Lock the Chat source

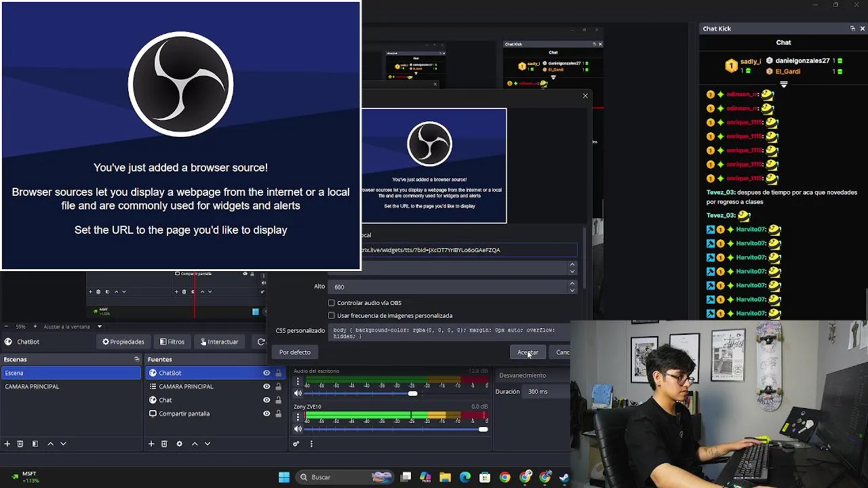pyautogui.click(x=278, y=400)
